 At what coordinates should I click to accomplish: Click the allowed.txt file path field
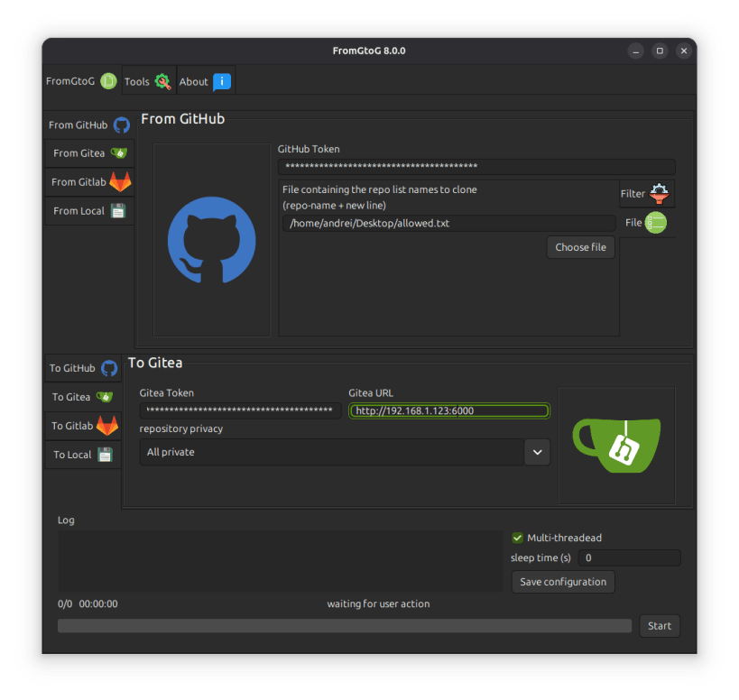449,224
